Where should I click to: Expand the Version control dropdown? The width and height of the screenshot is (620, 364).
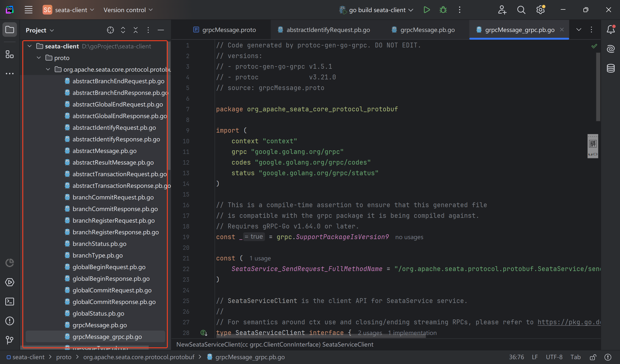(128, 10)
